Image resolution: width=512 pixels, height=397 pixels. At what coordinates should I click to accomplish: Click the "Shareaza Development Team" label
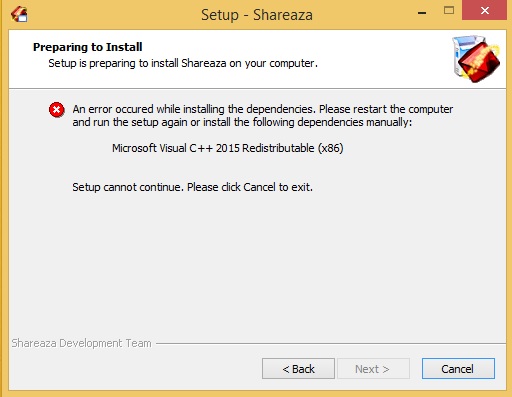pos(81,343)
